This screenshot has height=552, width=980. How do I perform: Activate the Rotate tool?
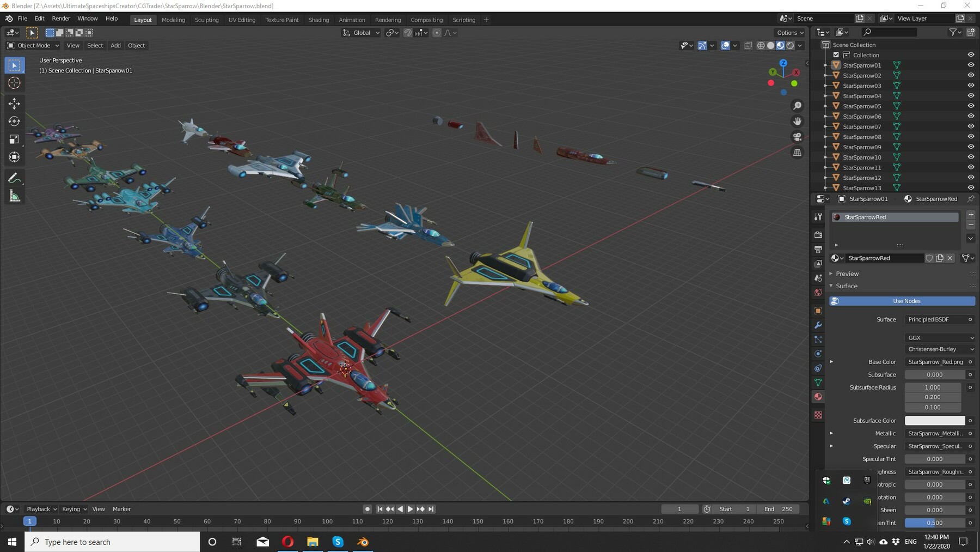[x=14, y=122]
